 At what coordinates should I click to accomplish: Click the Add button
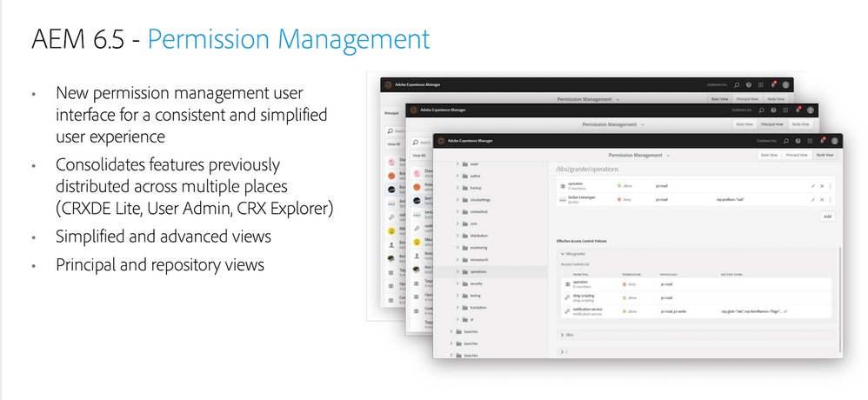826,216
